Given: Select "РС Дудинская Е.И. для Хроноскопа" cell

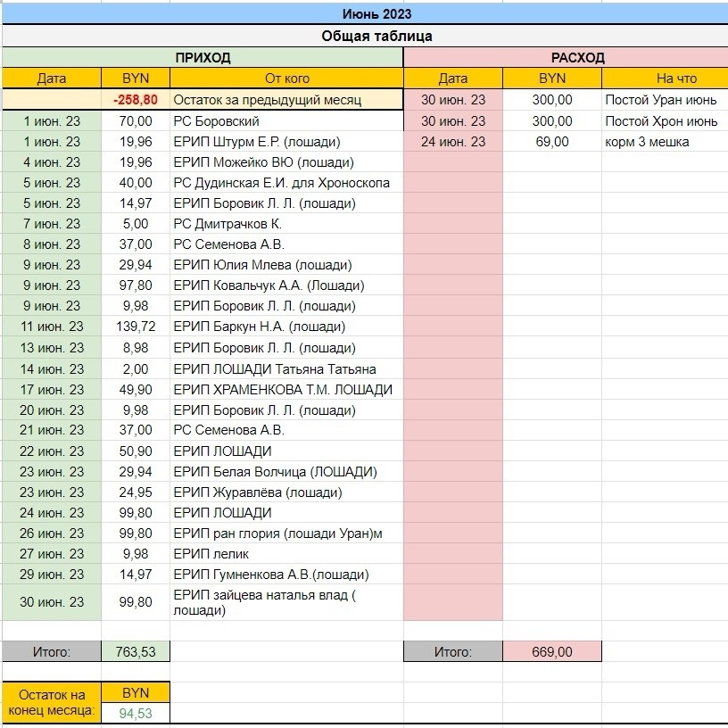Looking at the screenshot, I should pyautogui.click(x=281, y=183).
